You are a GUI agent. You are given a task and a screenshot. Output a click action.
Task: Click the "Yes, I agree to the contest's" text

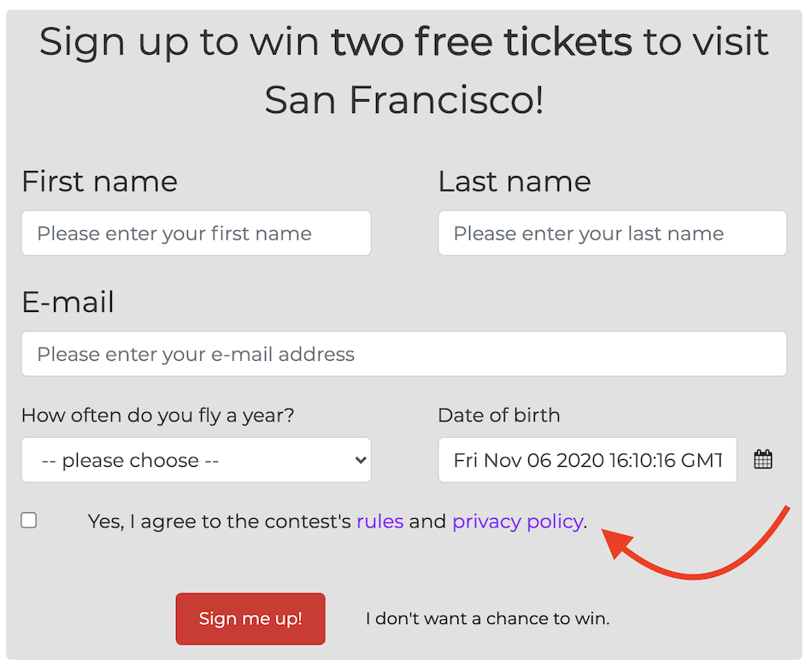pyautogui.click(x=220, y=522)
